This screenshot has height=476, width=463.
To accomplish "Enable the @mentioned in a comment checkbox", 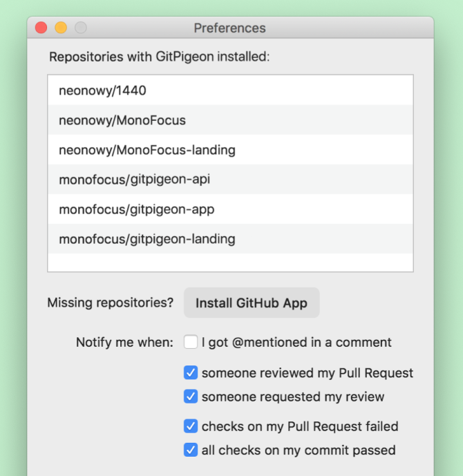I will 191,342.
